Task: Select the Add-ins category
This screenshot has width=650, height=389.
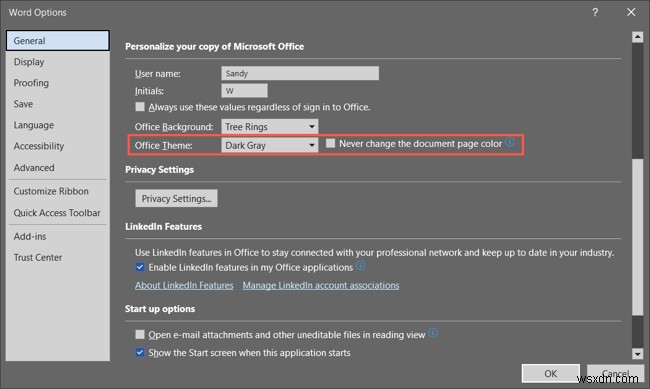Action: tap(58, 236)
